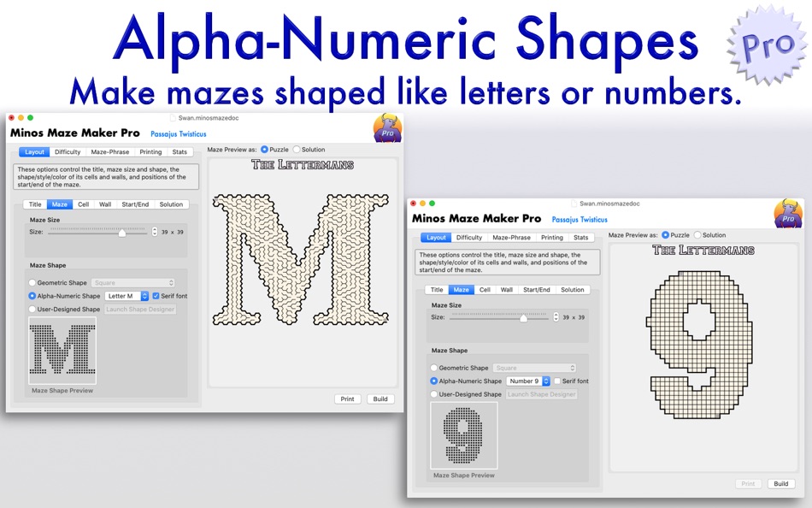Screen dimensions: 812x508
Task: Choose User-Designed Shape radio in left window
Action: (x=32, y=309)
